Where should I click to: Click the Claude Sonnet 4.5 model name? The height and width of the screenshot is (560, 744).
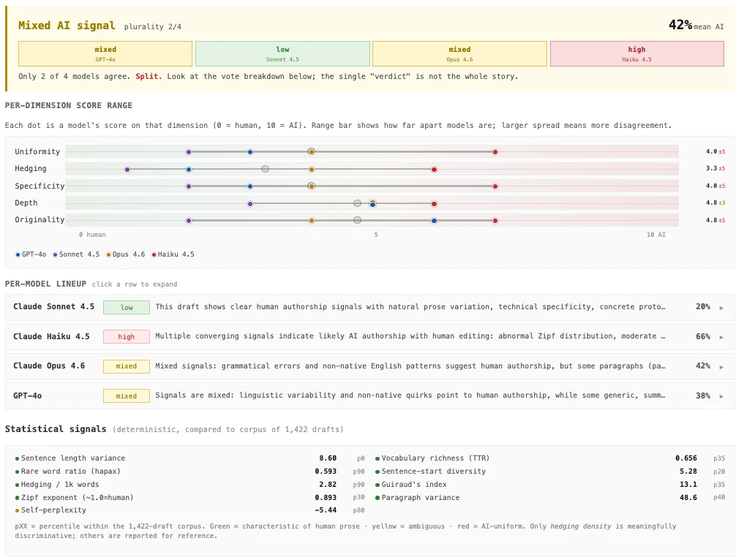click(x=53, y=307)
